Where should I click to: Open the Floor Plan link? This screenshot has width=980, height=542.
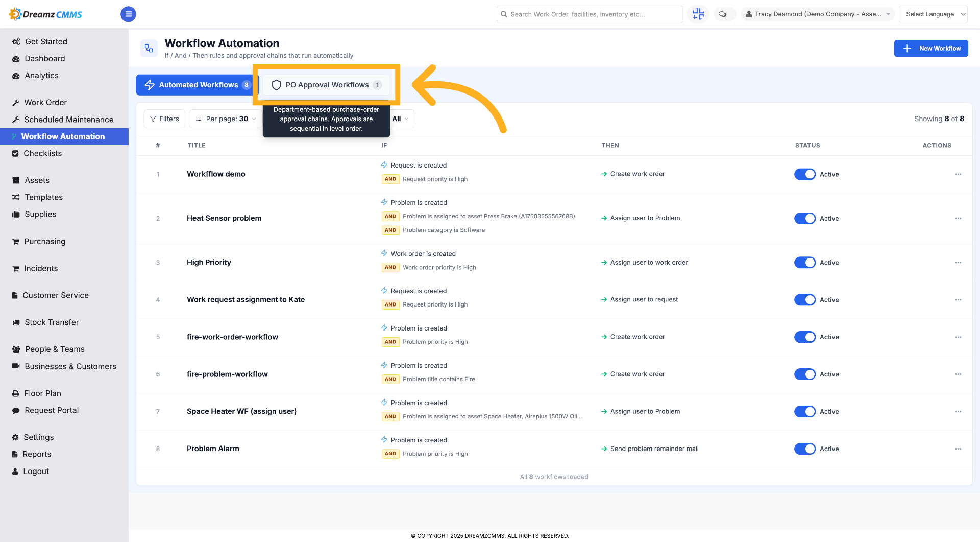point(42,393)
